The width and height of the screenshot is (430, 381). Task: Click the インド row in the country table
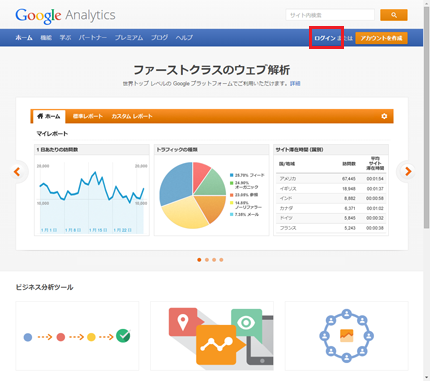[331, 198]
